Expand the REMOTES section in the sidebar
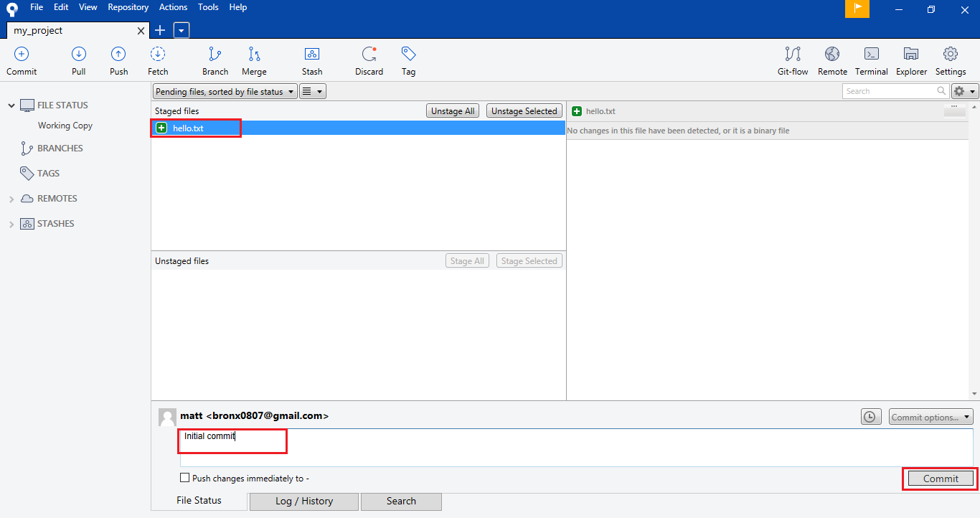 11,199
